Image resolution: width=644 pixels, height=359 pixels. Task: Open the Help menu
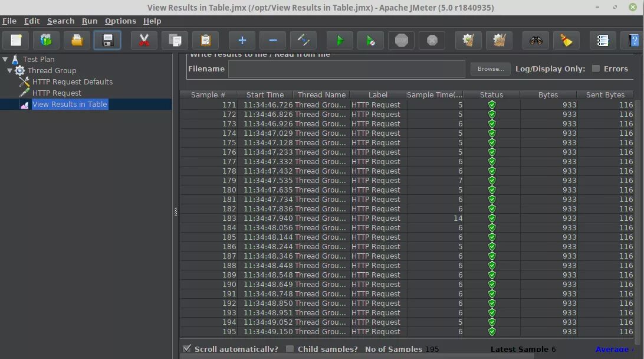tap(152, 21)
